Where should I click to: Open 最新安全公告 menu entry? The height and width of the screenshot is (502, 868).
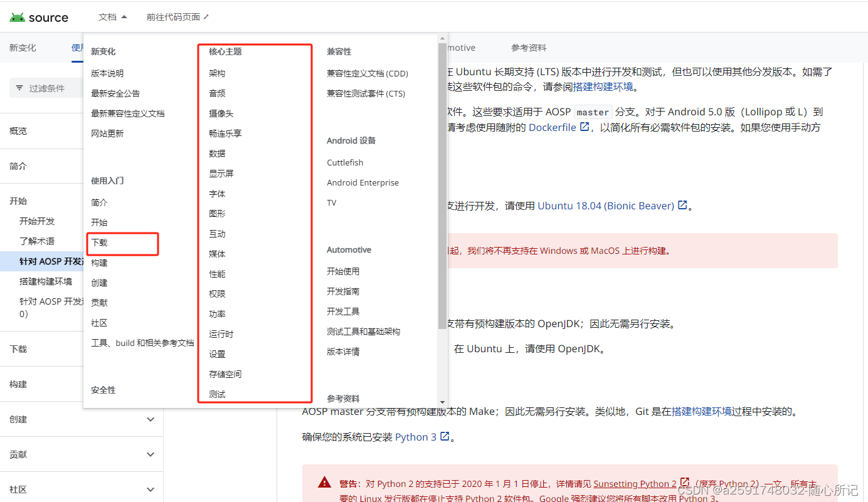[x=115, y=93]
